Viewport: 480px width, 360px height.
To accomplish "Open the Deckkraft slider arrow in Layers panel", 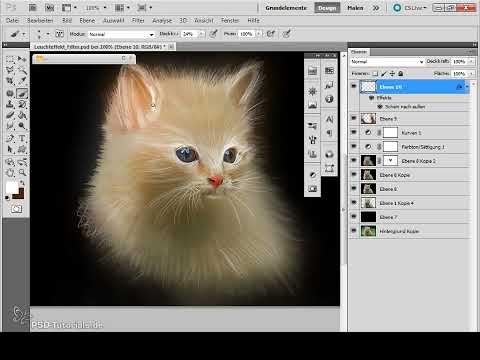I will pos(471,62).
